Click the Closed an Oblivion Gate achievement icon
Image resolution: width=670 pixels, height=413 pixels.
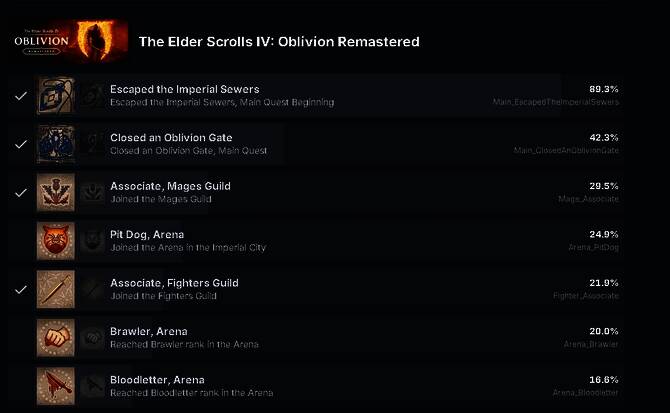click(x=55, y=144)
